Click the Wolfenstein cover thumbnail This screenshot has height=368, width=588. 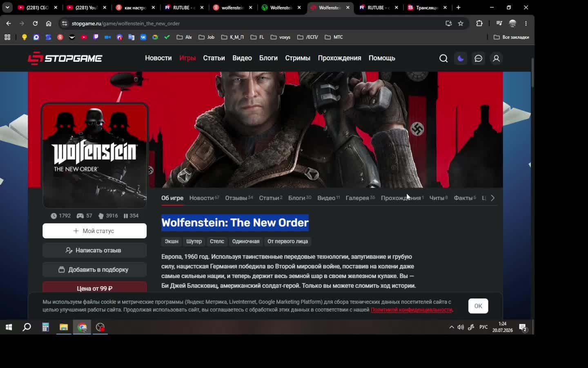[94, 156]
